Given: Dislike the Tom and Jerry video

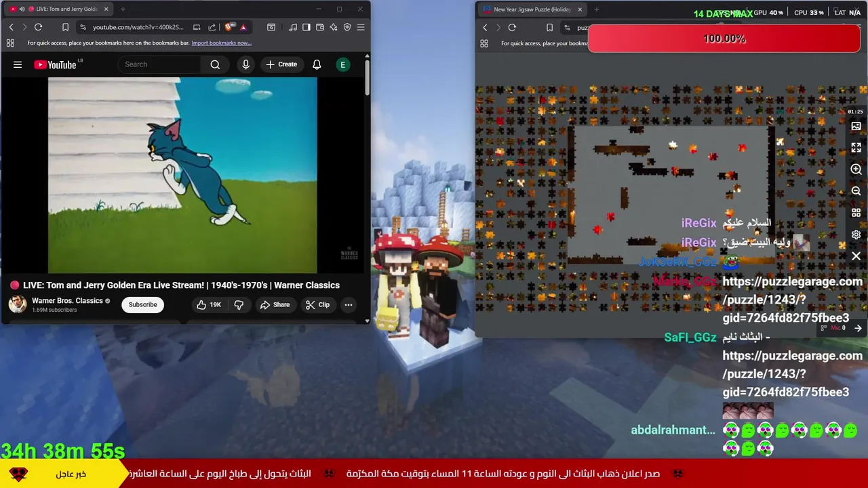Looking at the screenshot, I should [239, 305].
